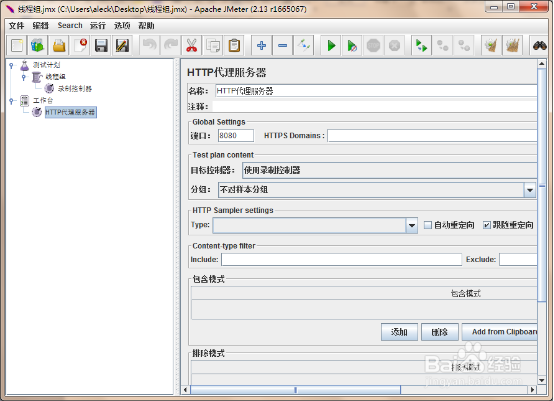Copy the selected element via toolbar

click(x=213, y=46)
